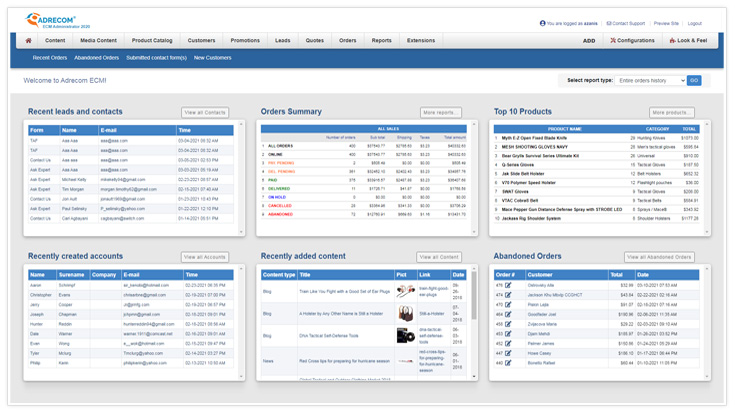The width and height of the screenshot is (735, 413).
Task: Open the Product Catalog menu
Action: click(152, 41)
